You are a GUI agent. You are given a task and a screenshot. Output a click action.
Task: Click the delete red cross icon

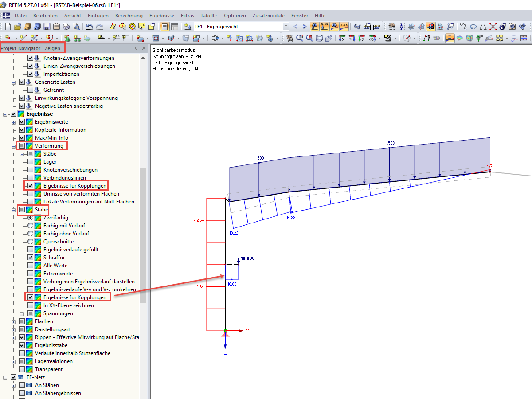click(x=493, y=27)
